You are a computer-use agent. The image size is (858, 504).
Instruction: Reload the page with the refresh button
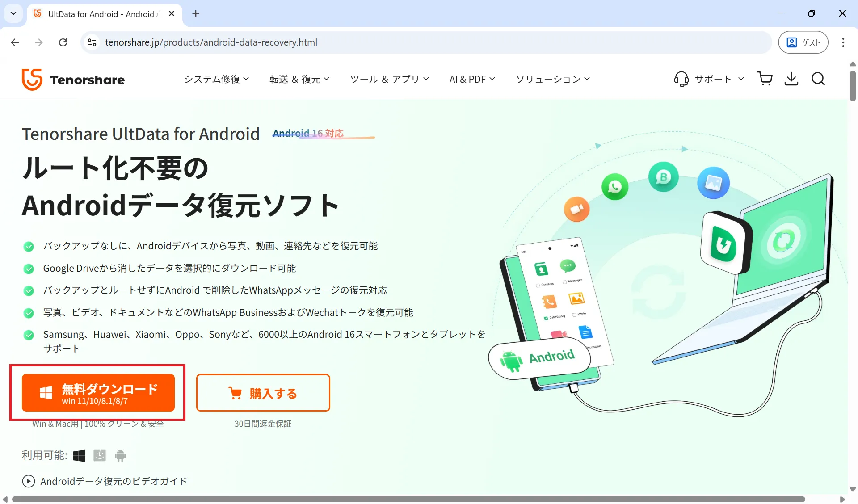click(x=63, y=42)
